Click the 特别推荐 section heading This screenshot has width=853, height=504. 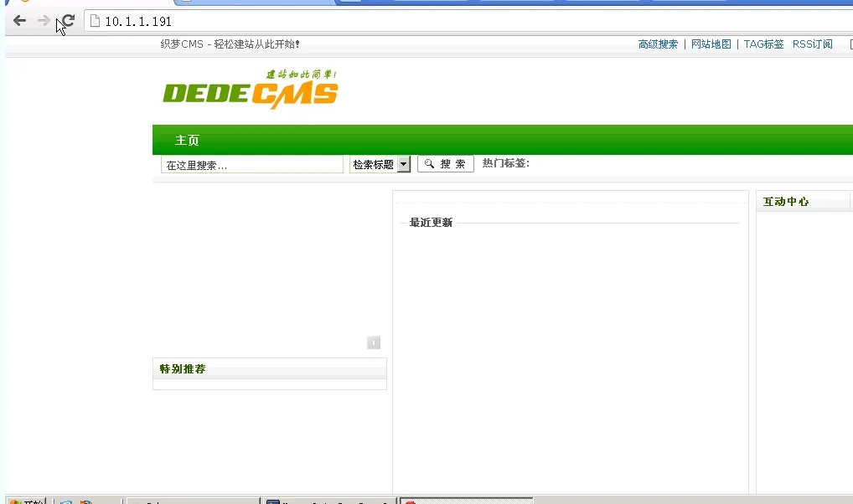(x=183, y=368)
